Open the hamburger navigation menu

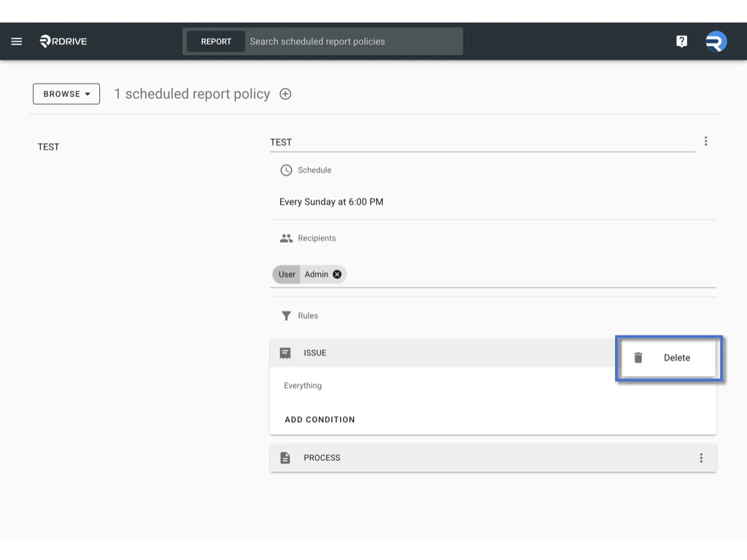17,41
